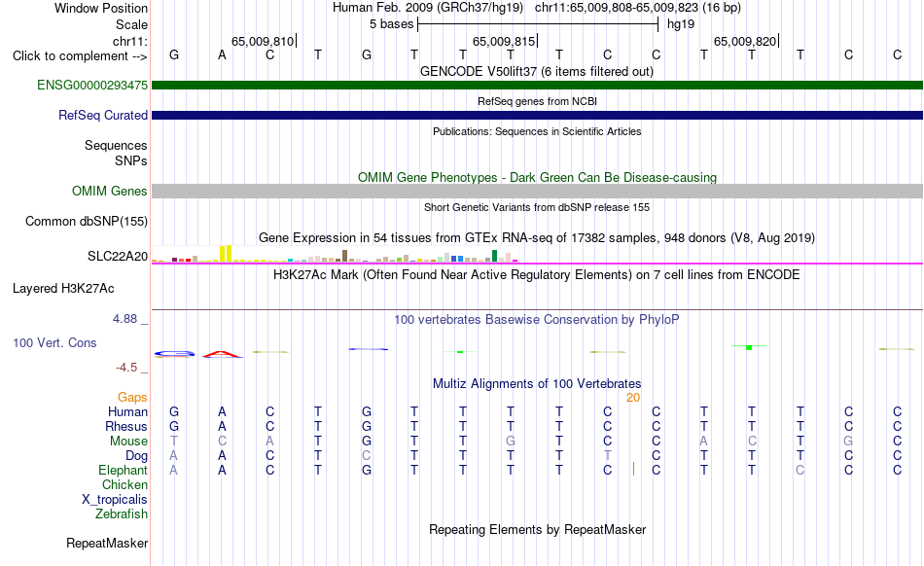Click the SNPs track label
Image resolution: width=924 pixels, height=566 pixels.
click(x=131, y=160)
